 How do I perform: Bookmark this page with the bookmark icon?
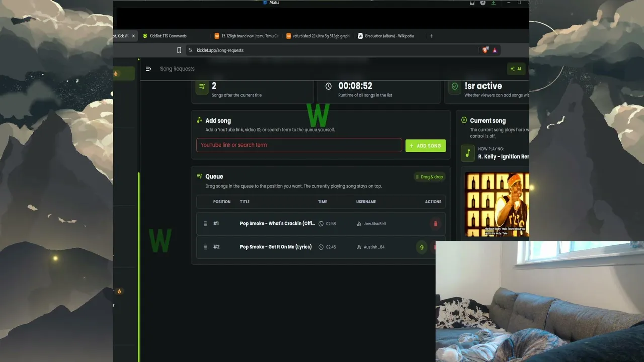click(x=179, y=50)
